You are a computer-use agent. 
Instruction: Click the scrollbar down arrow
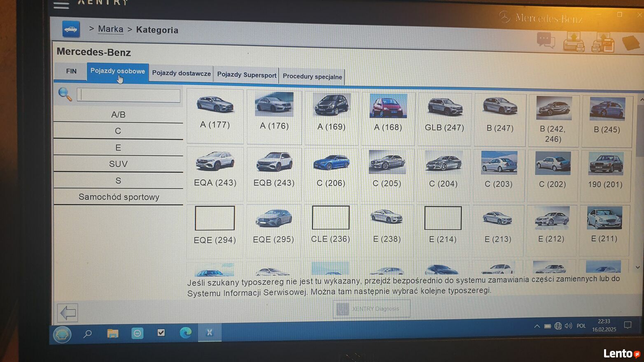point(638,267)
